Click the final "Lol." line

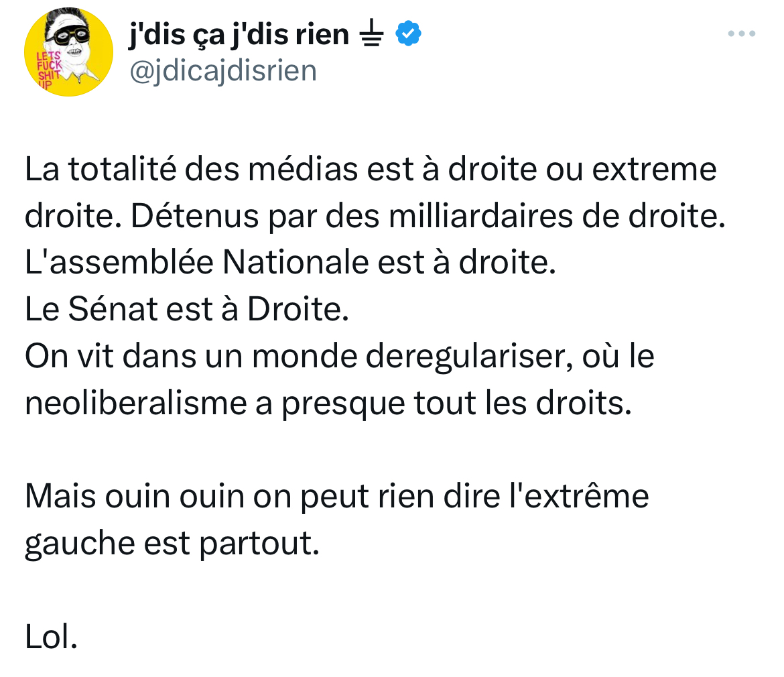coord(52,637)
